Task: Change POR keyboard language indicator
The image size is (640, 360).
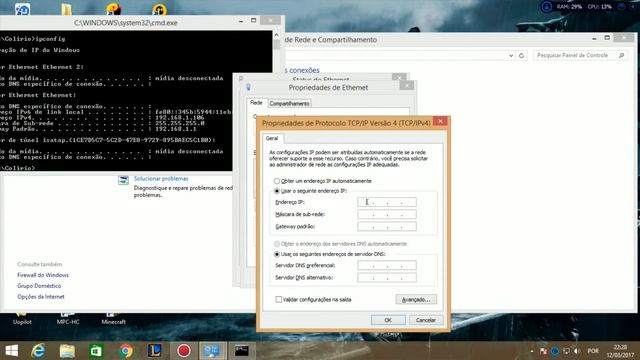Action: [593, 351]
